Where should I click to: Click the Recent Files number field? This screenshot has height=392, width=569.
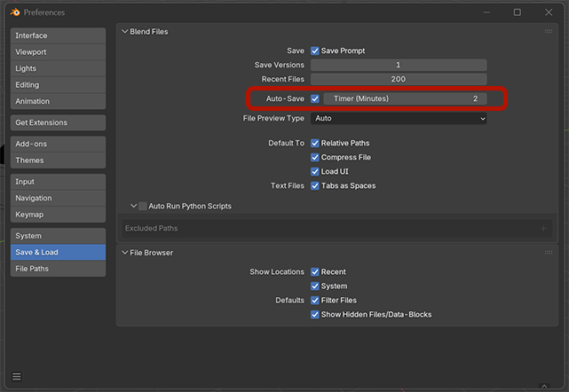(x=399, y=79)
